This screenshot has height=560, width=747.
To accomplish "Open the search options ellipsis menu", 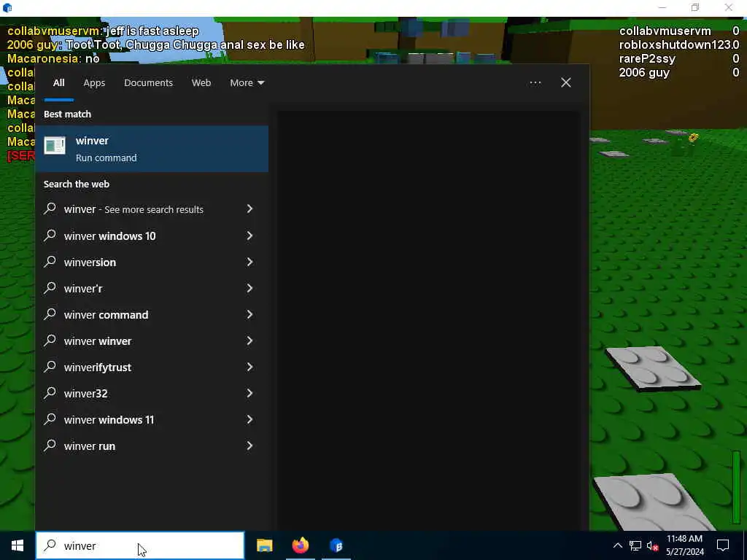I will click(535, 83).
